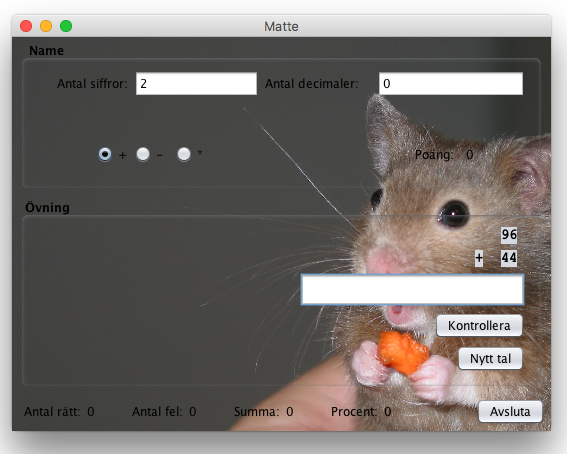Select the subtraction (-) radio button
Viewport: 567px width, 454px height.
click(143, 154)
